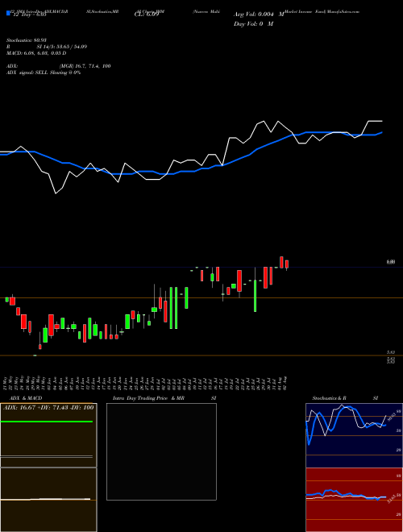
Task: Click the MACD values line
Action: click(x=36, y=53)
